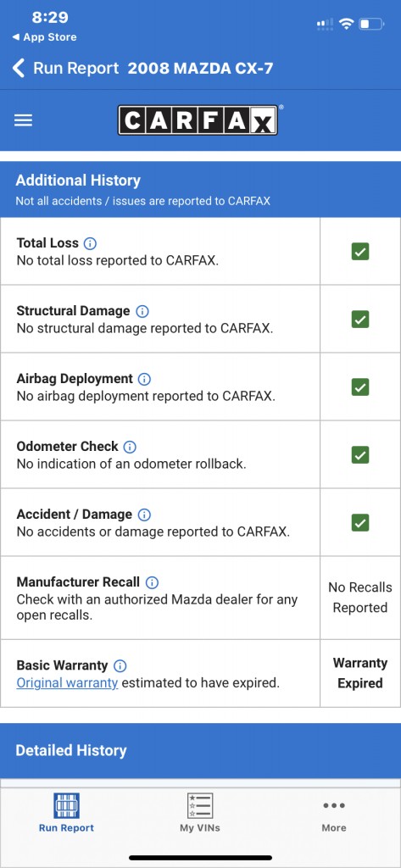Return to App Store from status bar
This screenshot has width=401, height=868.
44,37
